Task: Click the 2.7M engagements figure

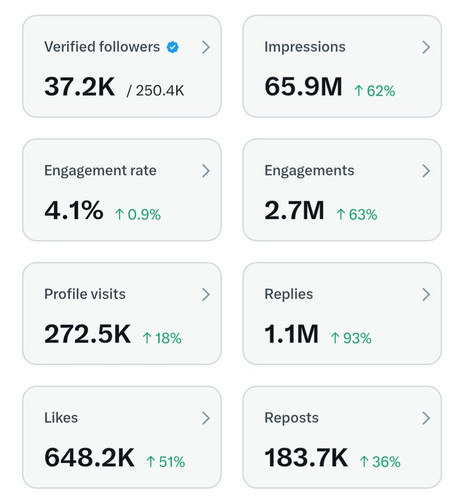Action: click(294, 210)
